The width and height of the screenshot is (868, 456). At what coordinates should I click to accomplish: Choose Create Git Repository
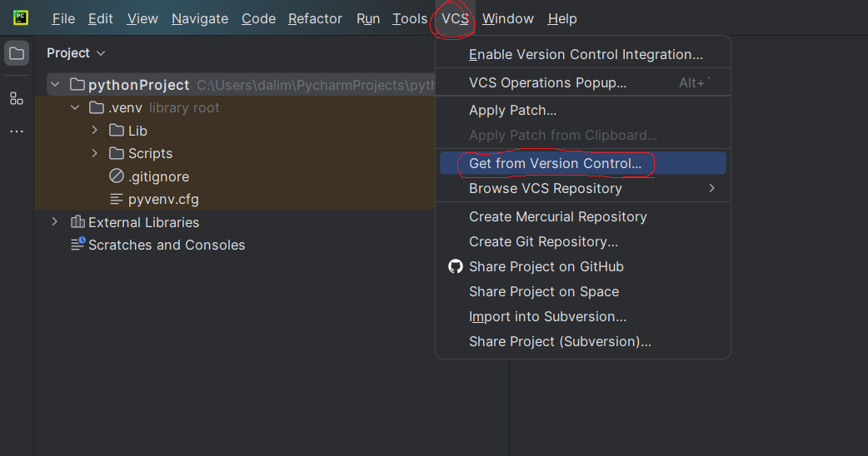[x=583, y=241]
